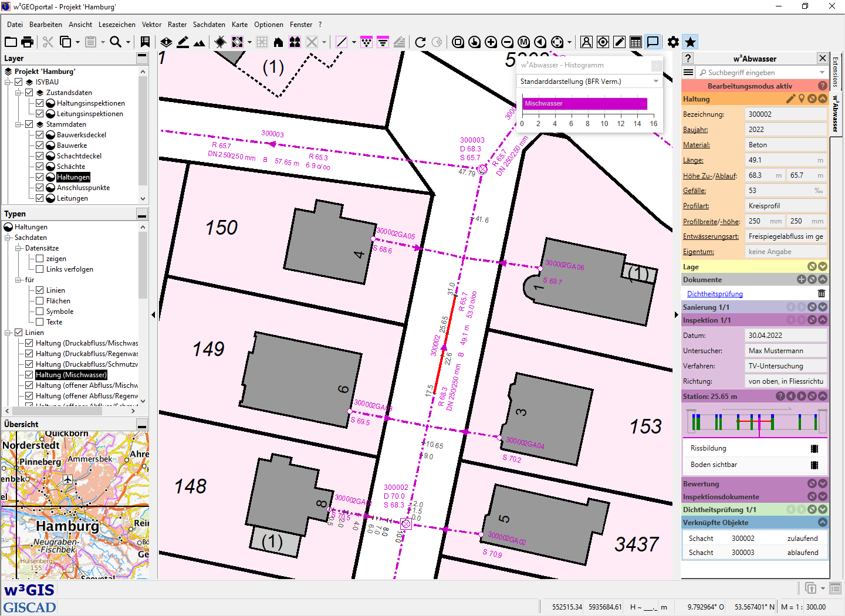Select the line drawing tool
Image resolution: width=845 pixels, height=616 pixels.
click(x=342, y=42)
